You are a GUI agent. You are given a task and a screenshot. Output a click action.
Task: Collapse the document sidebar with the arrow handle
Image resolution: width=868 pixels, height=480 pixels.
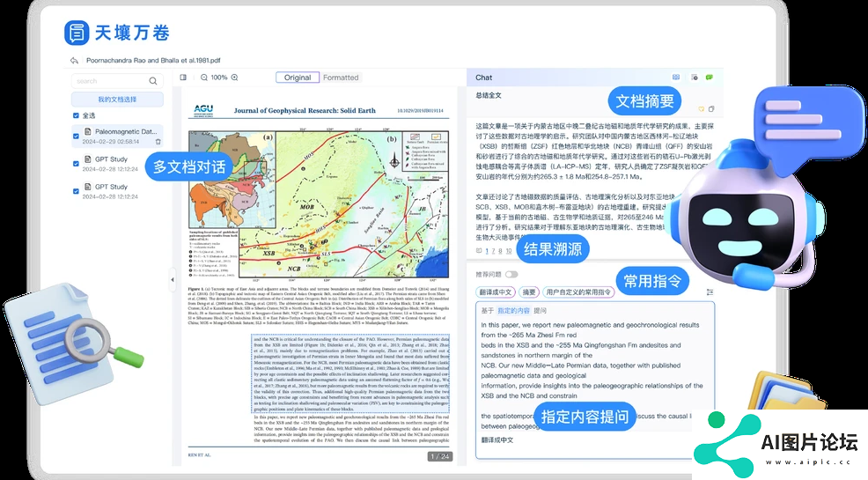[x=173, y=279]
